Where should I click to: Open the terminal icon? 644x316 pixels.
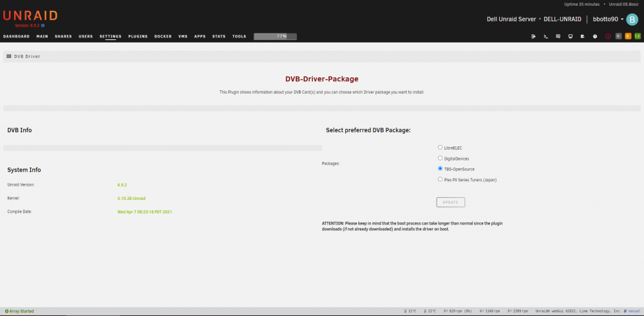click(x=545, y=36)
